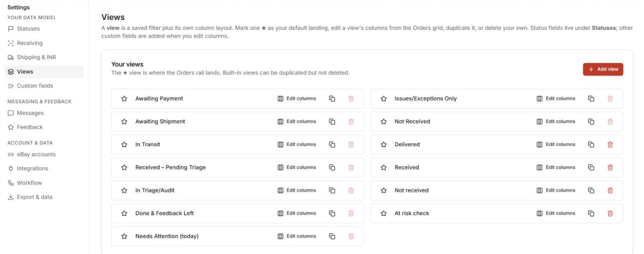This screenshot has height=254, width=644.
Task: Open Receiving settings section
Action: [43, 43]
